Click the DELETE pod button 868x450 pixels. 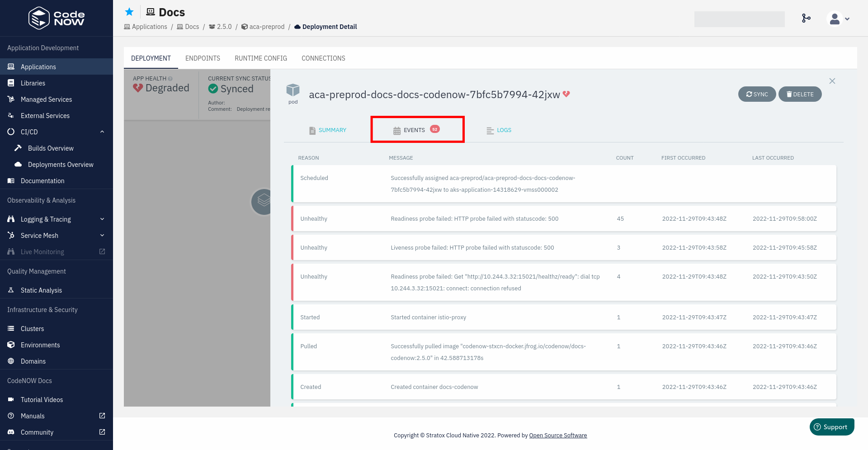coord(800,94)
